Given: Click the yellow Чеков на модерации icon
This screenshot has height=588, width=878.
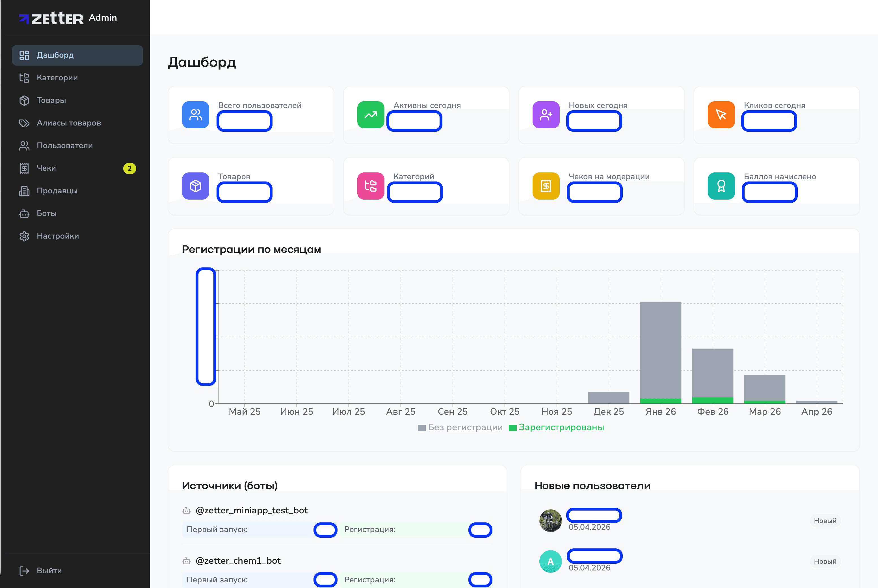Looking at the screenshot, I should [546, 186].
